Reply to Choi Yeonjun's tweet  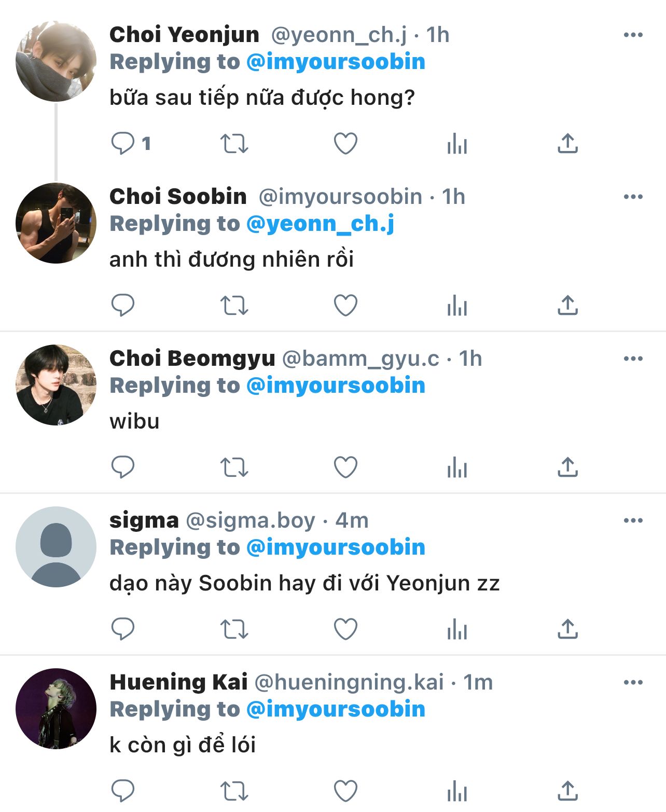(123, 144)
